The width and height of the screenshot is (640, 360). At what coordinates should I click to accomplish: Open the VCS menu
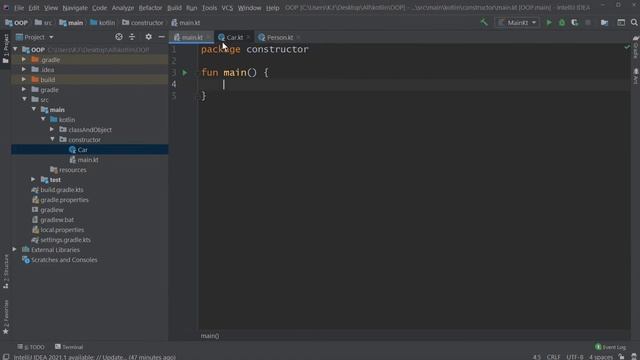[227, 8]
